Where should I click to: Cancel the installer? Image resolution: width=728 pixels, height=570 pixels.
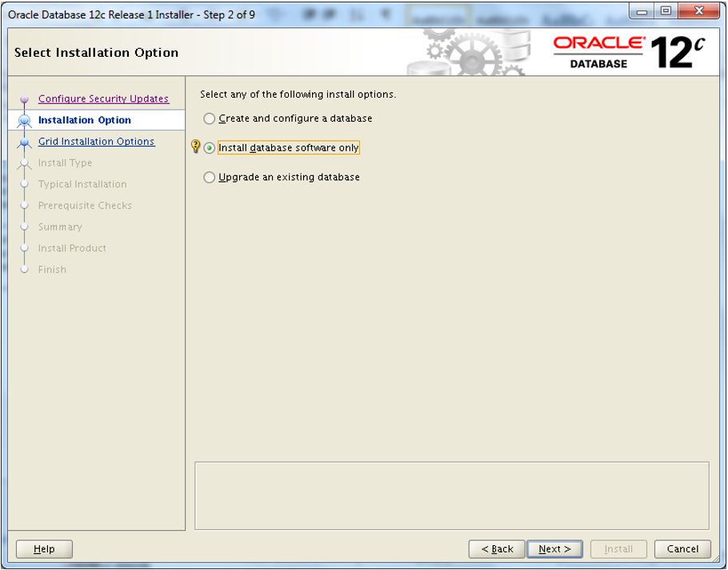tap(682, 549)
